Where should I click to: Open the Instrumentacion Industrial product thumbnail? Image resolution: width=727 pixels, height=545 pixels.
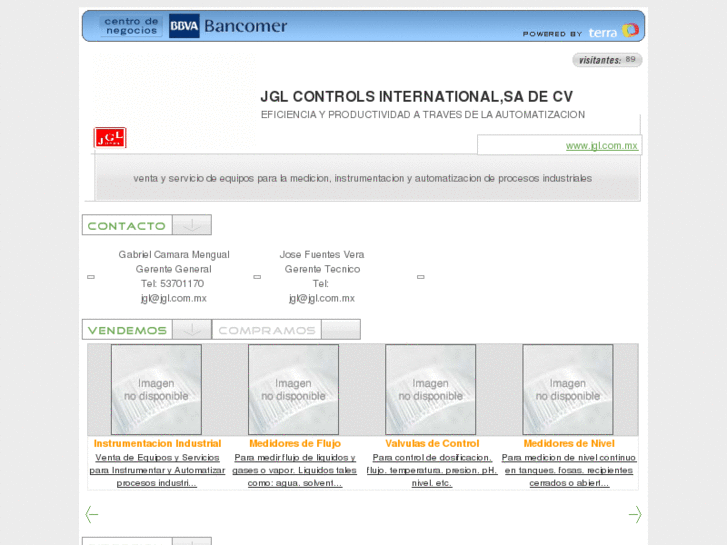(156, 390)
